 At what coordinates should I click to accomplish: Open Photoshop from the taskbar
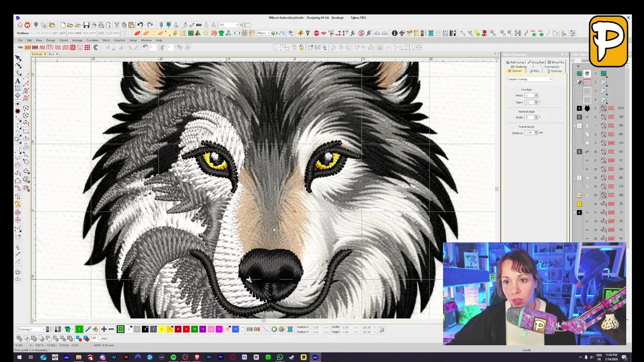[209, 357]
